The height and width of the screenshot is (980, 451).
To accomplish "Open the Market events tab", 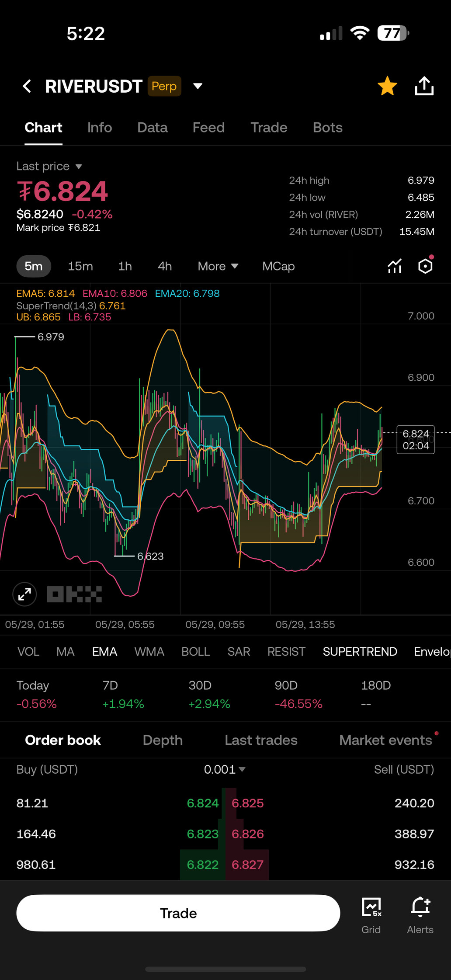I will coord(385,740).
